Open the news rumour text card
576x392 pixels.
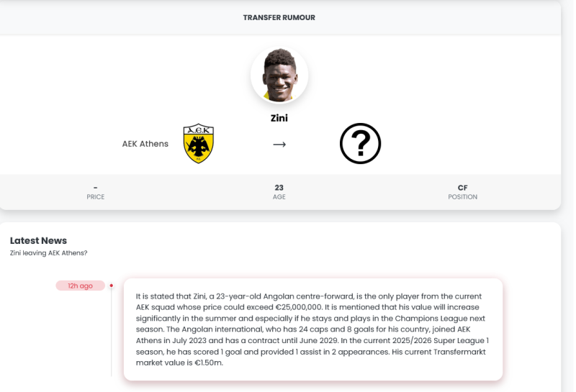(x=312, y=329)
